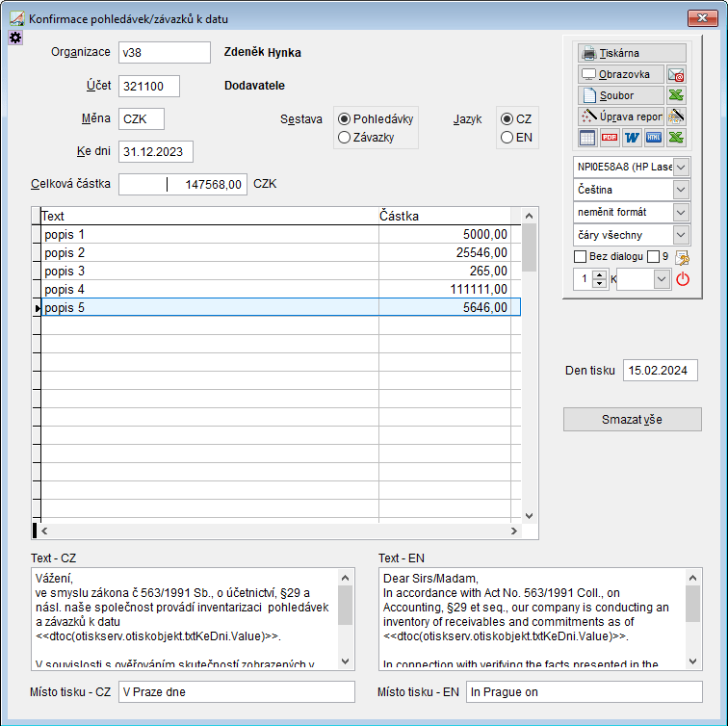728x726 pixels.
Task: Click into the Ke dni date field
Action: pyautogui.click(x=156, y=152)
